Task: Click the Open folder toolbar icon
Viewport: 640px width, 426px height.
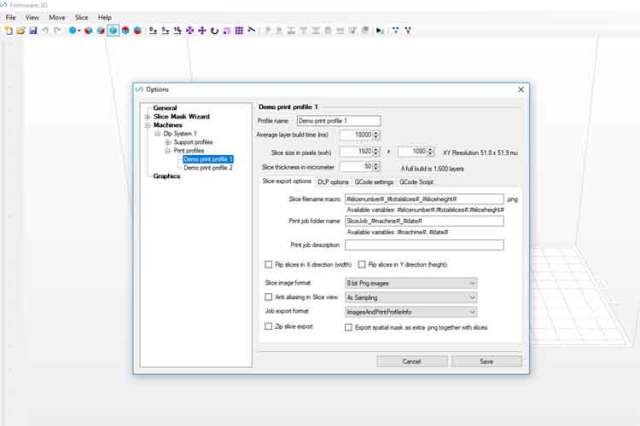Action: tap(20, 31)
